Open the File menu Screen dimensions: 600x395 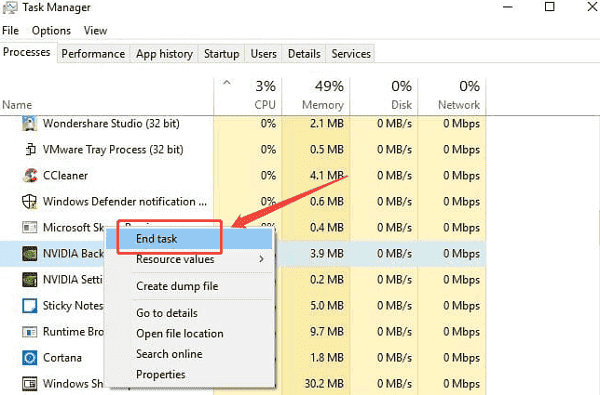click(10, 31)
